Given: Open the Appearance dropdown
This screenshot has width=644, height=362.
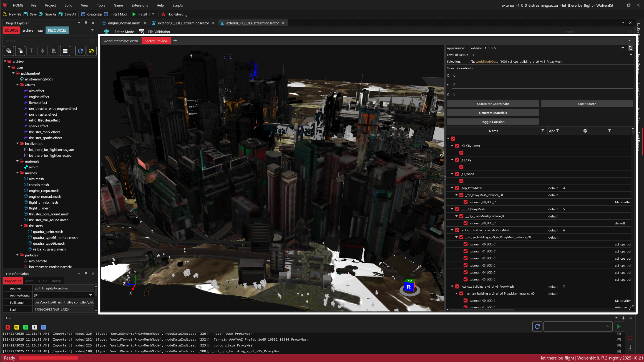Looking at the screenshot, I should [623, 48].
